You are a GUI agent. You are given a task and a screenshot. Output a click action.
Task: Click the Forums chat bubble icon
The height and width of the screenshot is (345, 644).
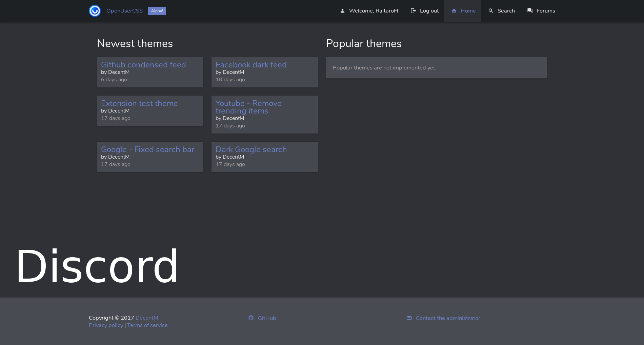[x=530, y=11]
